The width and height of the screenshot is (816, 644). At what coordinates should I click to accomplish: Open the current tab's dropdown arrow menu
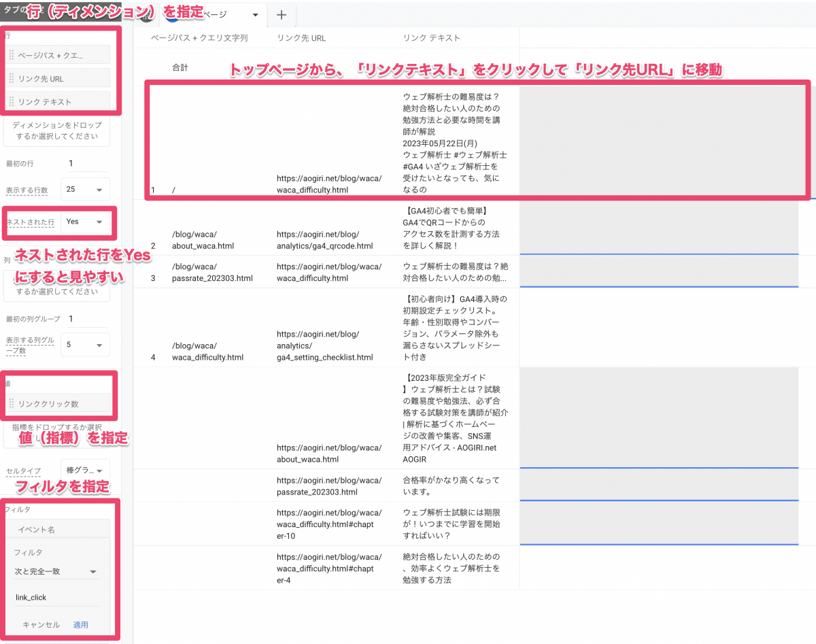(255, 15)
